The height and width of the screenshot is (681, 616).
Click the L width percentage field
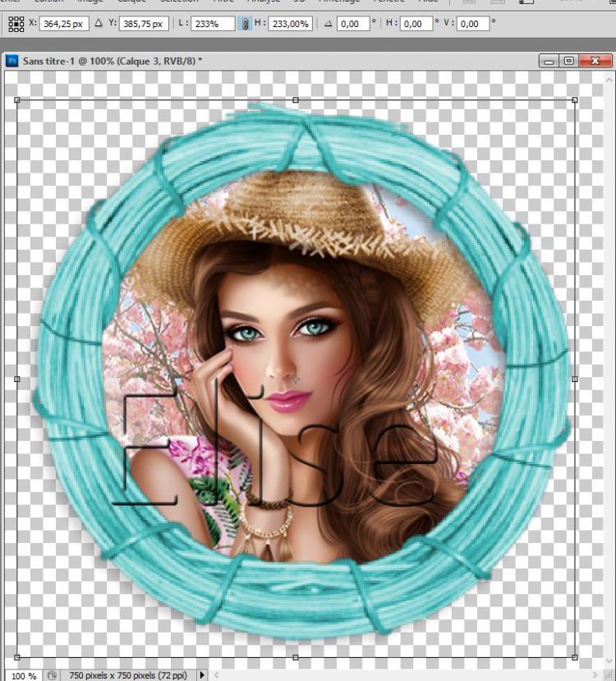(213, 24)
